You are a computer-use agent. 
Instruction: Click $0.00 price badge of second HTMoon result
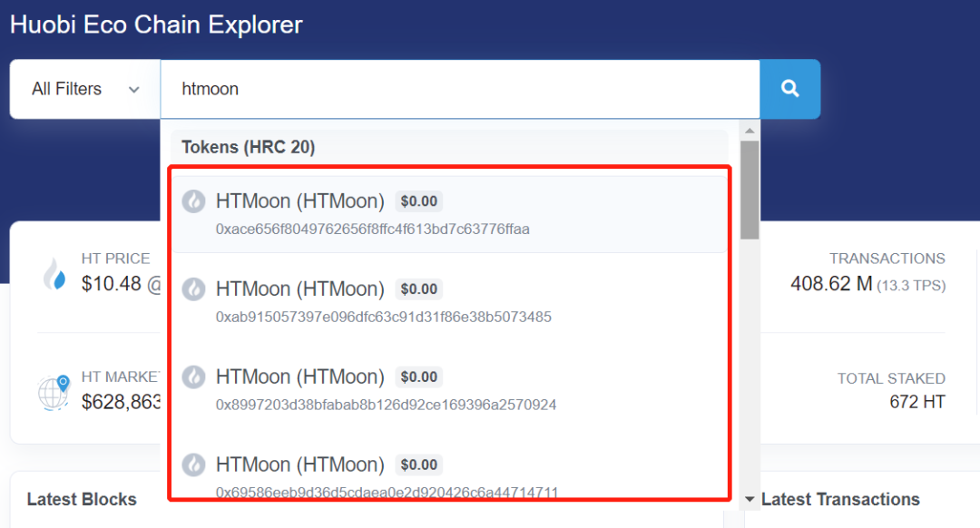tap(418, 289)
